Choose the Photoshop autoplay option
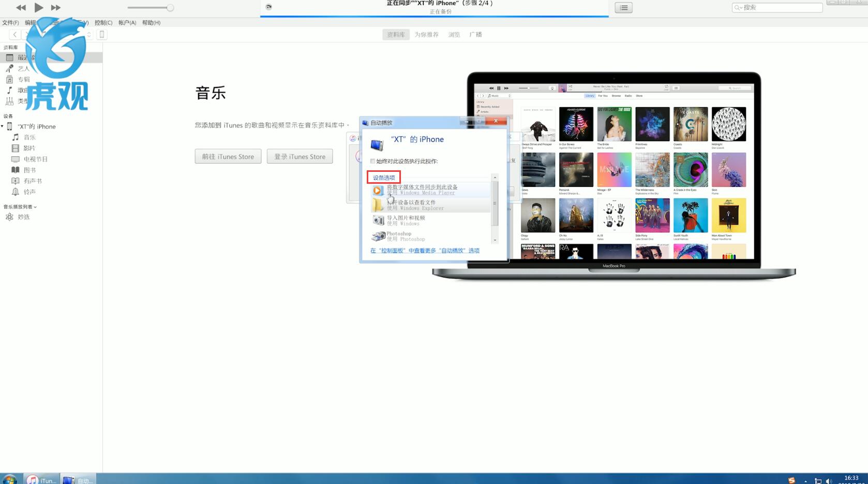 tap(430, 236)
